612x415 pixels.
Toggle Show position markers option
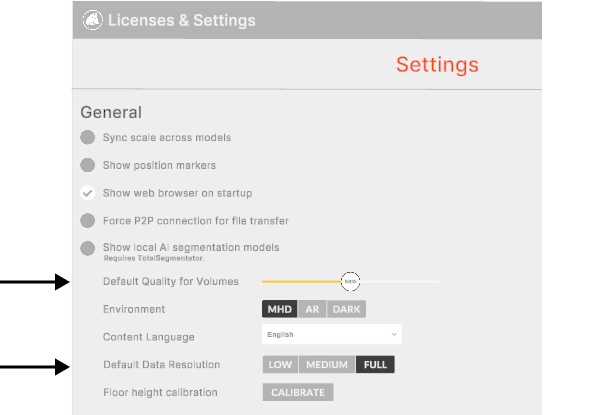[88, 165]
